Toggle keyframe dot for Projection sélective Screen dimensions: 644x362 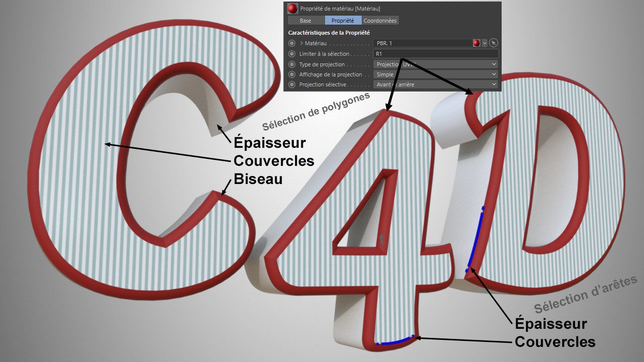point(292,84)
